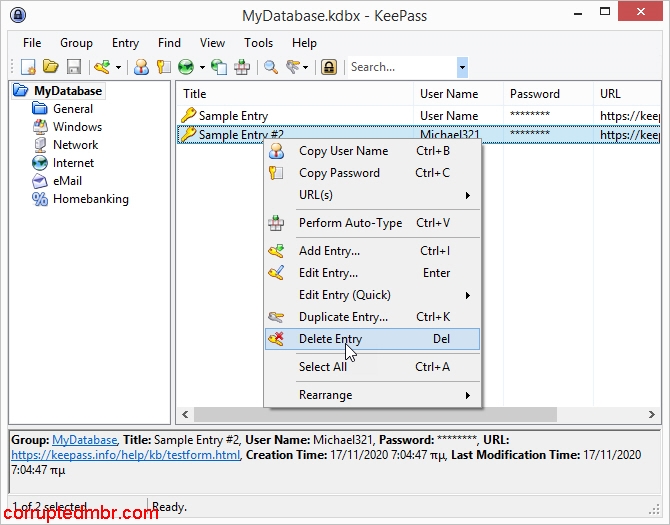Select the eMail group
Screen dimensions: 670x525
click(67, 180)
